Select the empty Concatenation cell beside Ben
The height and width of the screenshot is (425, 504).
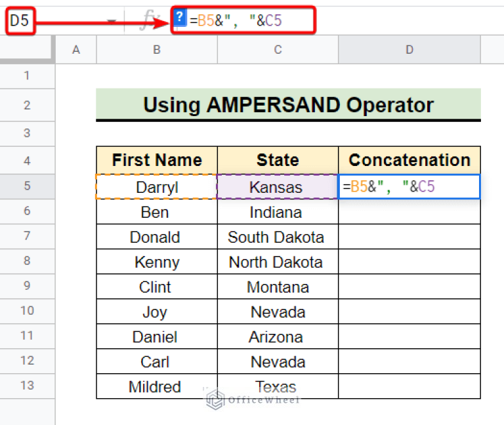[409, 212]
